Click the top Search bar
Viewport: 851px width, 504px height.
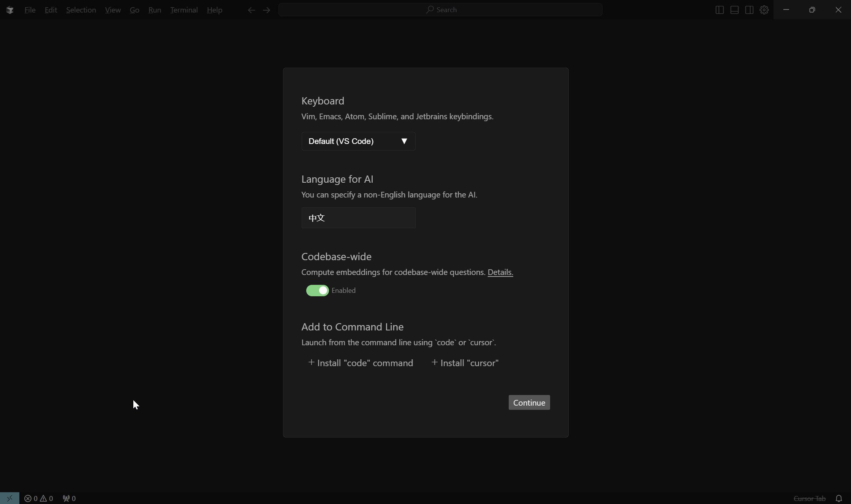pyautogui.click(x=440, y=10)
